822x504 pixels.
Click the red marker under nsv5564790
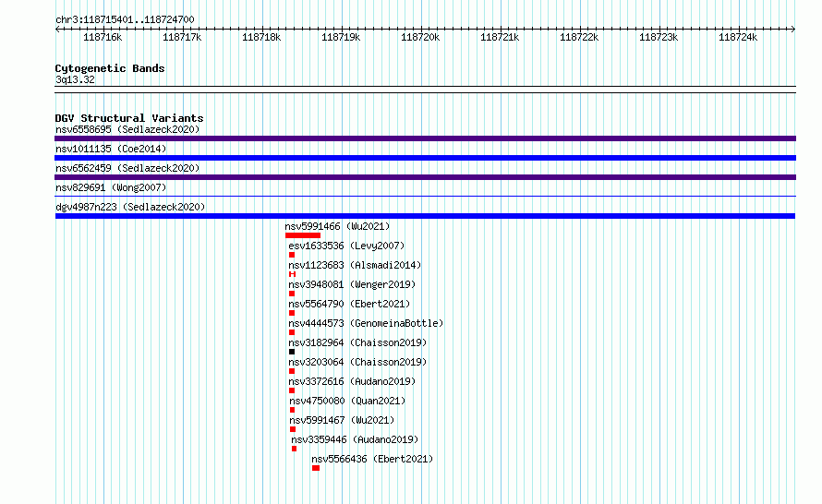pos(292,313)
